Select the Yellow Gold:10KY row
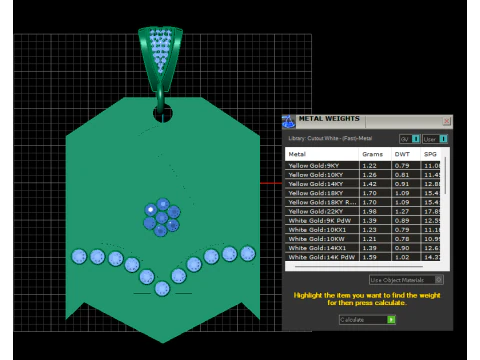This screenshot has width=480, height=360. pyautogui.click(x=363, y=175)
